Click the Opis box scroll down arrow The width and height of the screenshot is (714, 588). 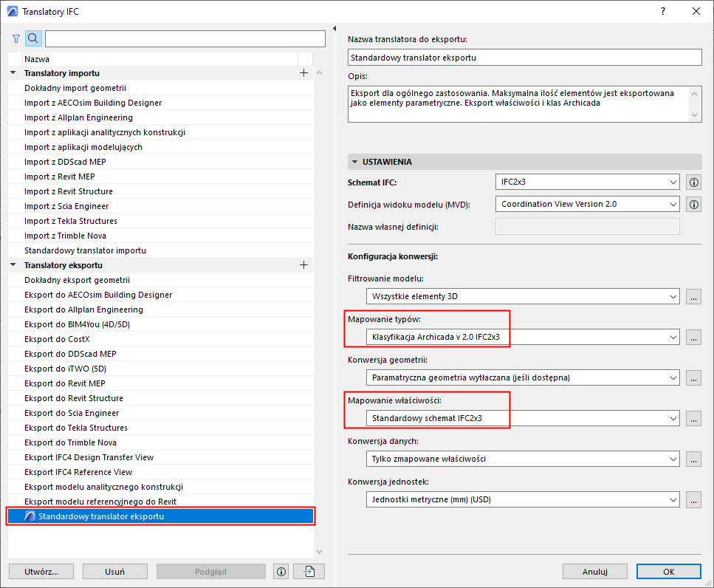(694, 115)
